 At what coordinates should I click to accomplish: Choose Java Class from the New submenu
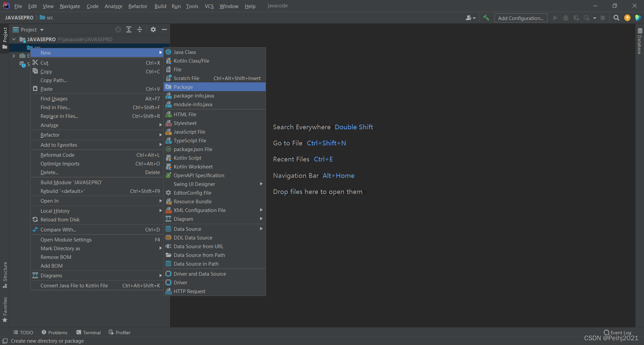215,52
